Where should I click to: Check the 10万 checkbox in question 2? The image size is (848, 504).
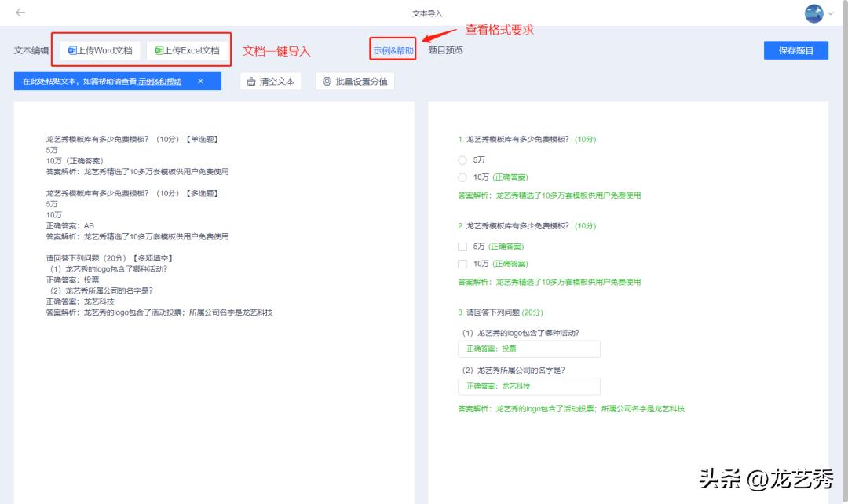pyautogui.click(x=462, y=263)
